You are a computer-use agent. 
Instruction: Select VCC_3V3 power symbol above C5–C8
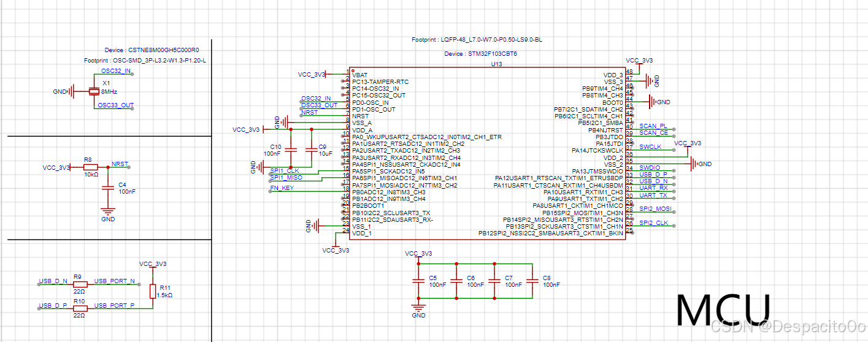(418, 254)
